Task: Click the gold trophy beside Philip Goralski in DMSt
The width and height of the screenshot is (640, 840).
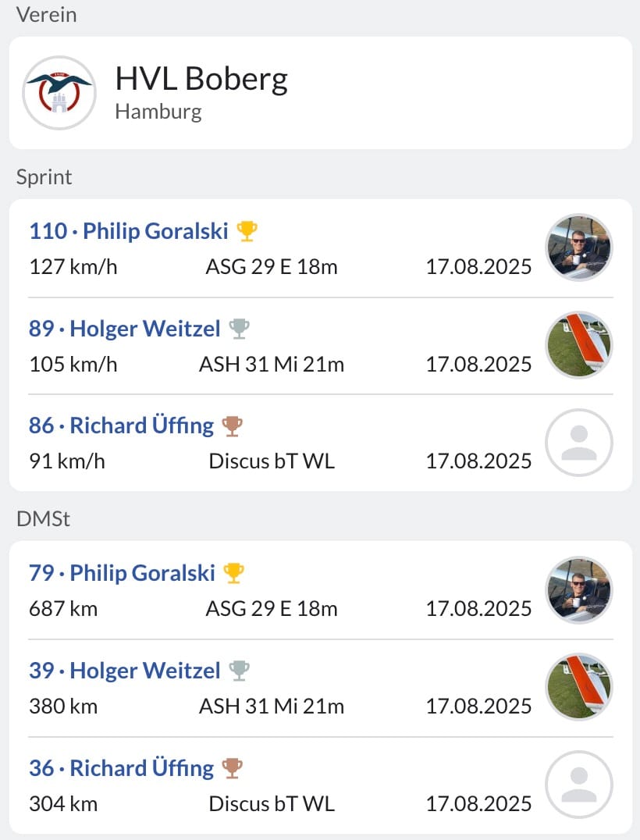Action: pos(234,573)
